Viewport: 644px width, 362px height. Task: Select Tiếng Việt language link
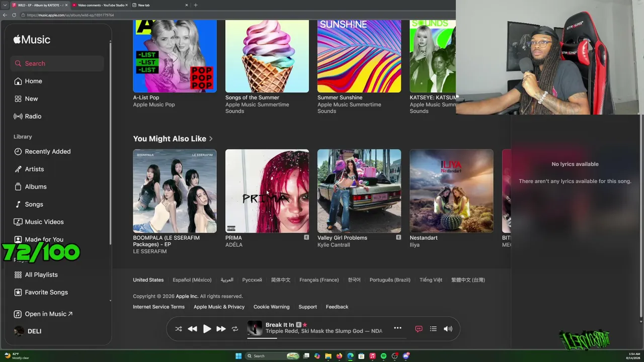(x=431, y=280)
